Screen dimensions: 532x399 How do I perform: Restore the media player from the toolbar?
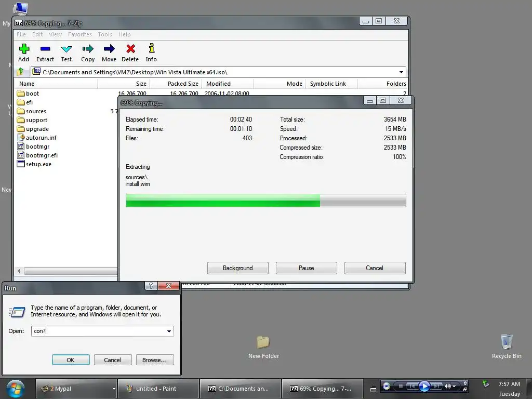[465, 389]
